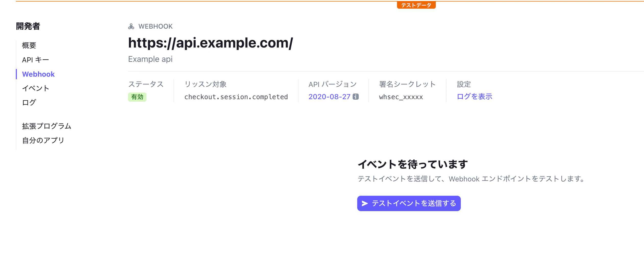The width and height of the screenshot is (644, 254).
Task: Open the ログを表示 link
Action: tap(475, 97)
